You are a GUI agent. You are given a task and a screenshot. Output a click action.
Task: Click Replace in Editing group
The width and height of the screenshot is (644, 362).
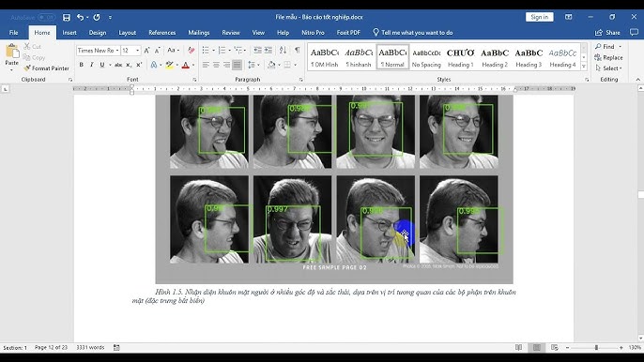click(x=608, y=57)
